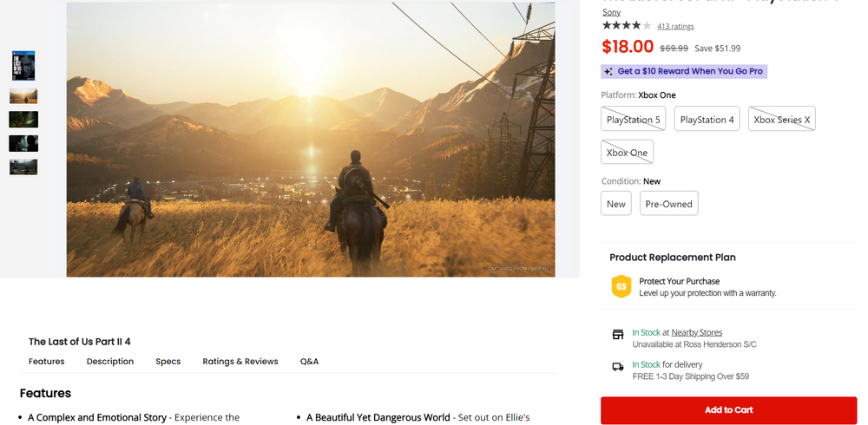Select the sunset horseback screenshot thumbnail
Viewport: 868px width, 425px height.
[x=23, y=95]
